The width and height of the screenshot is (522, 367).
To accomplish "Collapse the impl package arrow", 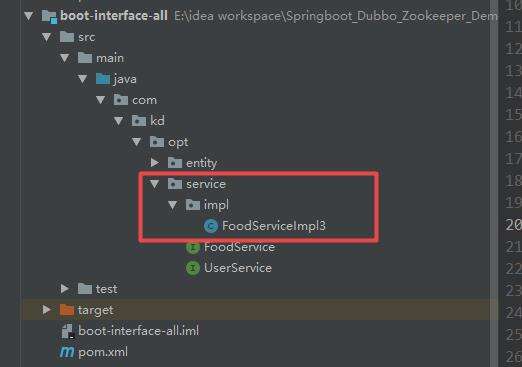I will [172, 205].
